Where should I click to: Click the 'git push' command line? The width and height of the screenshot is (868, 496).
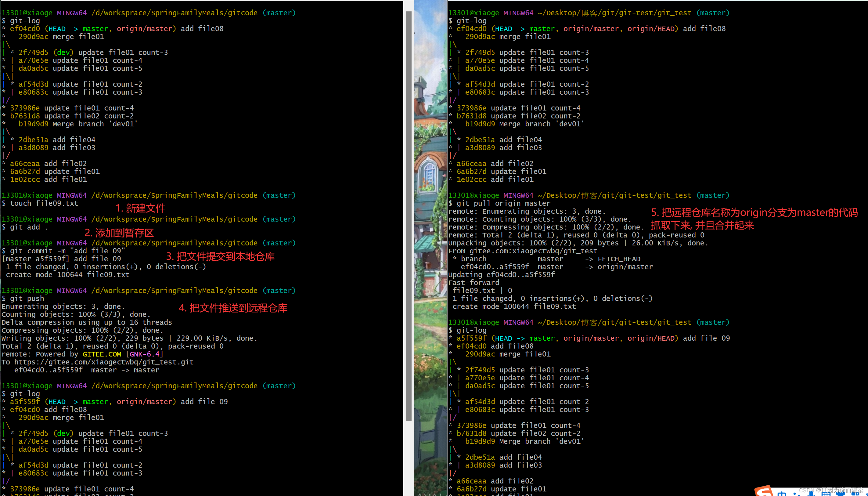27,299
